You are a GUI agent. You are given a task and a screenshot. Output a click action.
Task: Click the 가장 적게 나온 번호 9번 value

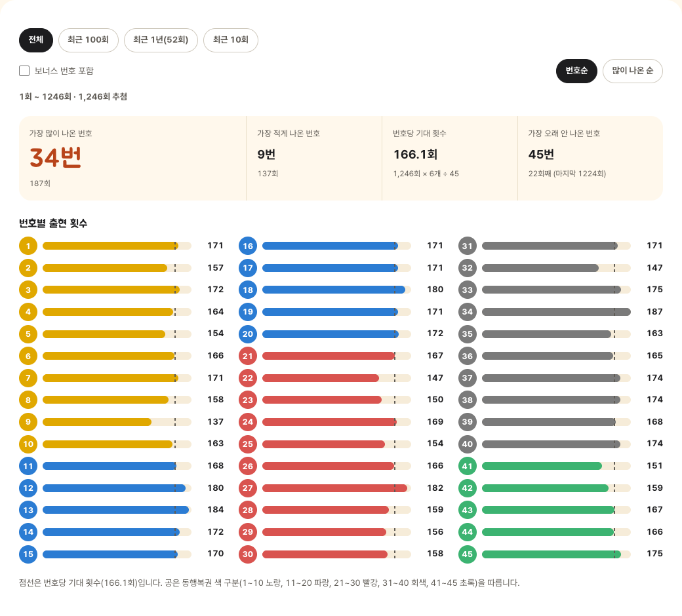[266, 154]
